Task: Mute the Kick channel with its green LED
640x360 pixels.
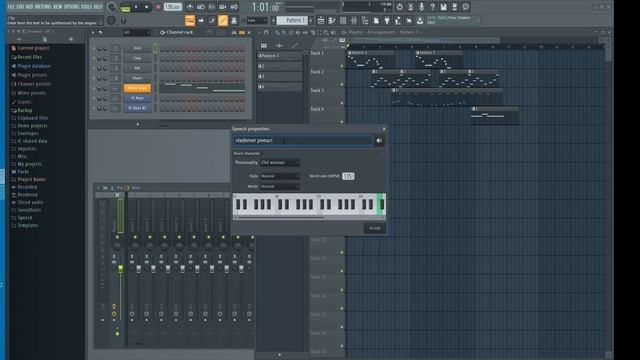Action: click(x=93, y=49)
